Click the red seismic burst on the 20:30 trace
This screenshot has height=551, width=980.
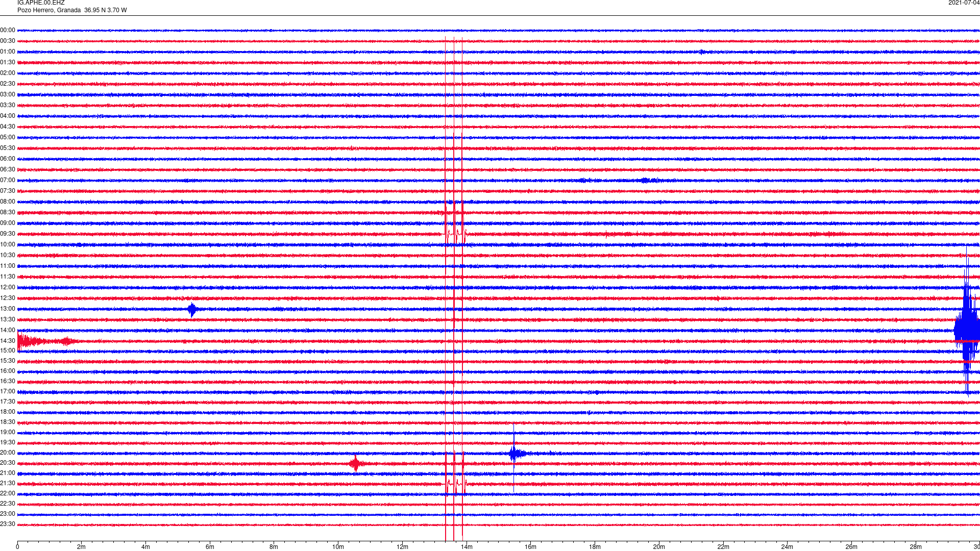pyautogui.click(x=356, y=463)
